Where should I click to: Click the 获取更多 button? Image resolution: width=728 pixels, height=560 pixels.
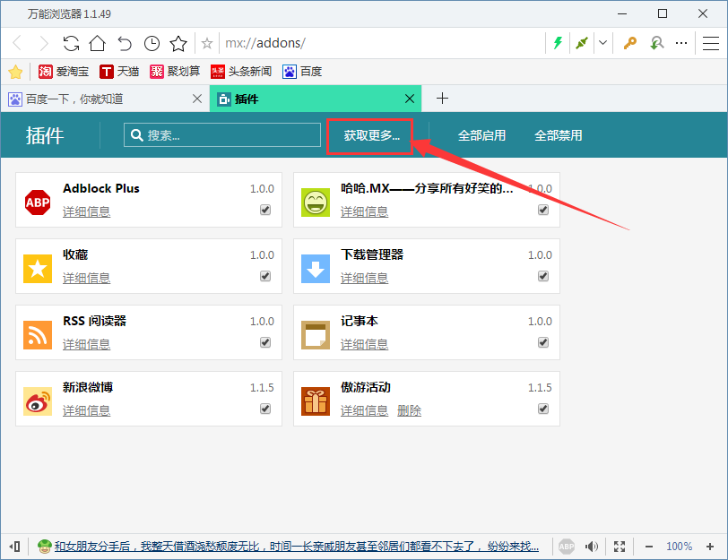368,134
